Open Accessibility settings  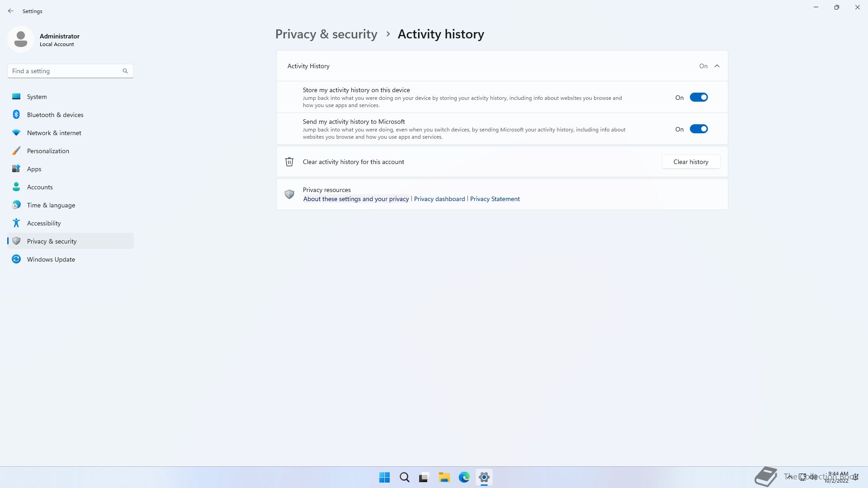click(44, 223)
